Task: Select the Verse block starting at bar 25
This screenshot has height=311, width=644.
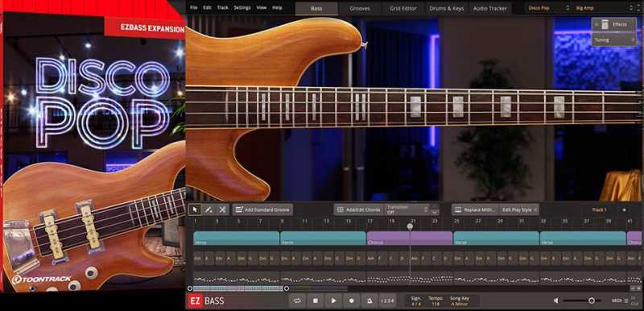Action: pos(496,238)
